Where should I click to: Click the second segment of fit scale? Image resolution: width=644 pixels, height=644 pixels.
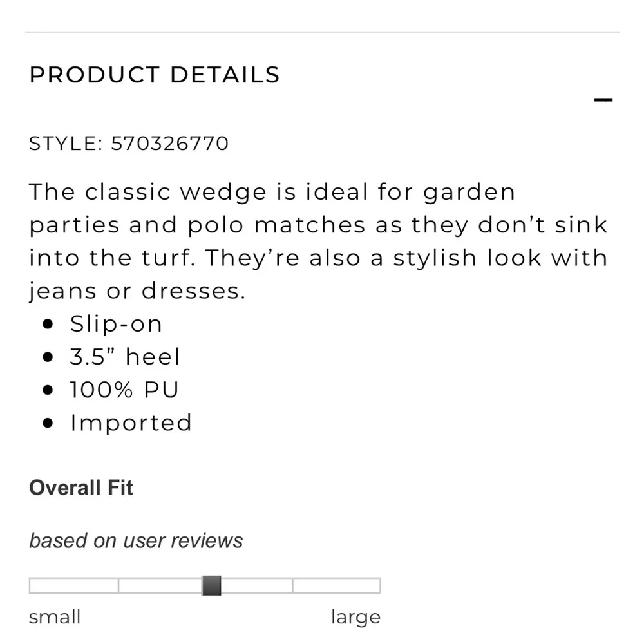tap(160, 585)
